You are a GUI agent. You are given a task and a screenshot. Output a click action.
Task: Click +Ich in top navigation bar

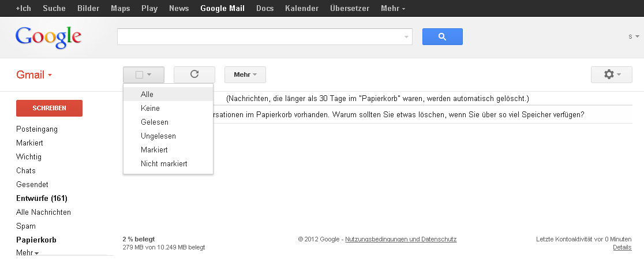pyautogui.click(x=24, y=8)
